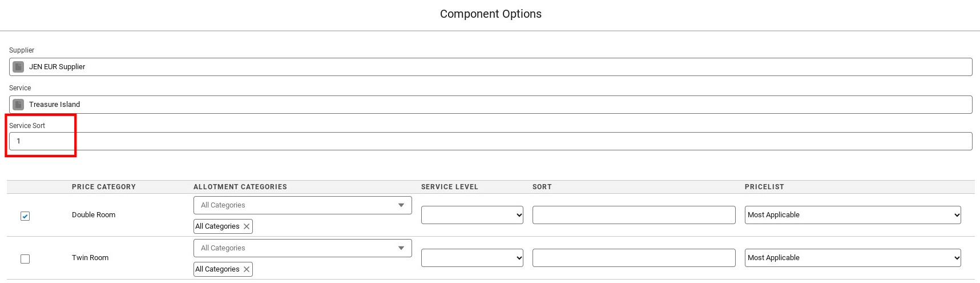Uncheck the Double Room checkbox
The image size is (980, 283).
(x=25, y=216)
